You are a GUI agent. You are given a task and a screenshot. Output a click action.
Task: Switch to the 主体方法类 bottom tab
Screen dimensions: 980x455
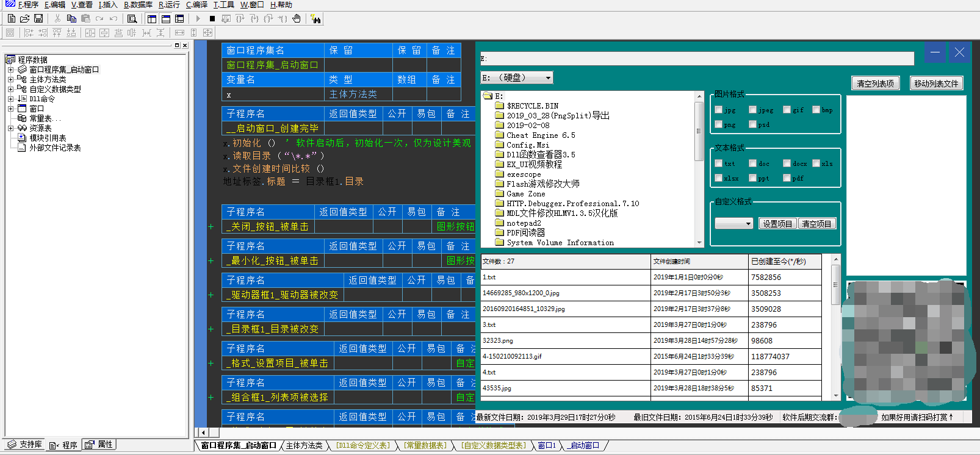point(304,446)
